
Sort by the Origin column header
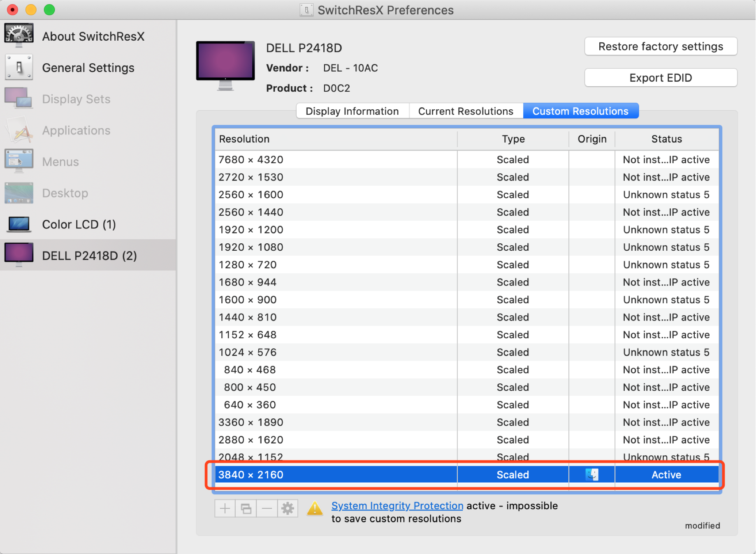pos(592,139)
